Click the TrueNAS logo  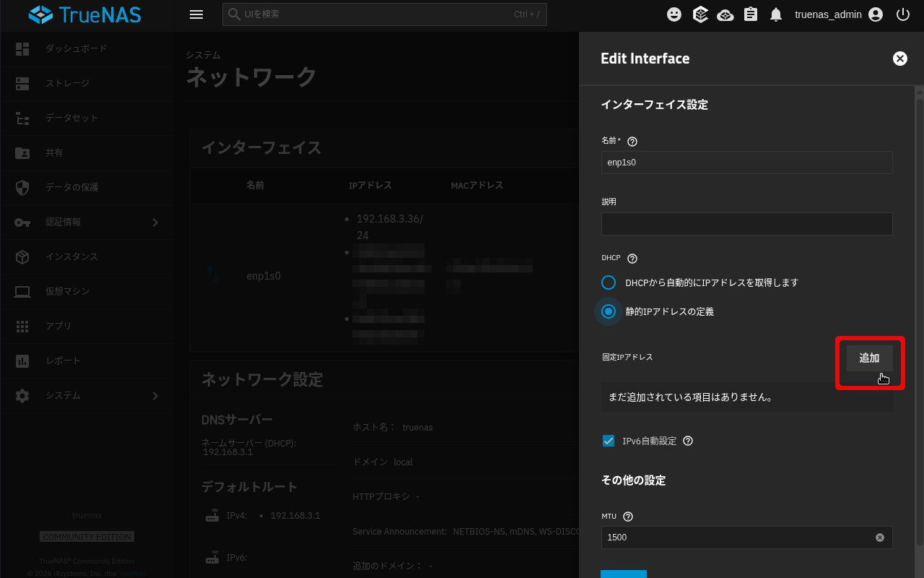pos(85,14)
